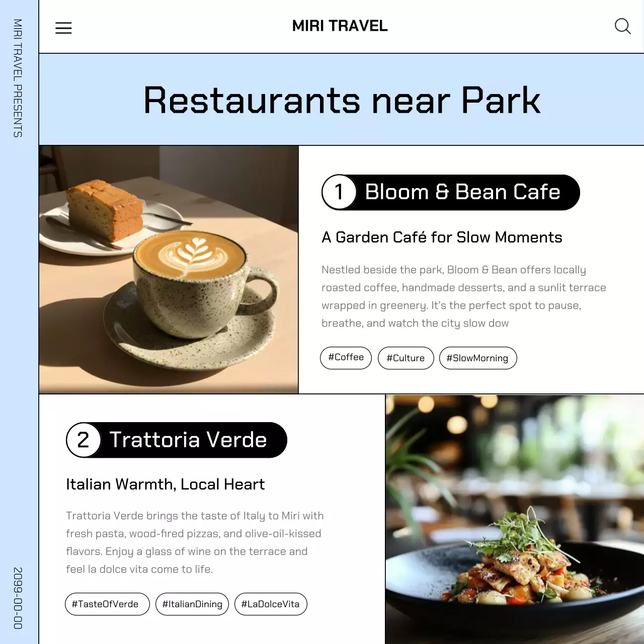Open the Restaurants near Park banner
The image size is (644, 644).
pyautogui.click(x=341, y=99)
